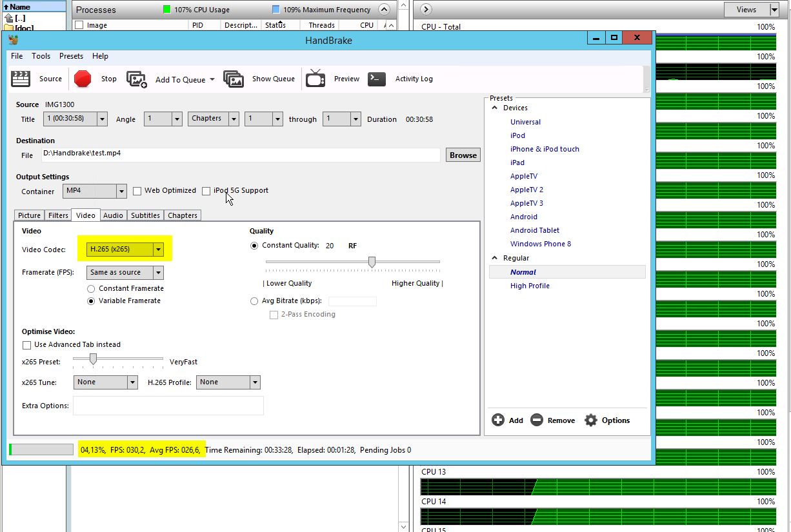Click the Source clapperboard icon
Image resolution: width=791 pixels, height=532 pixels.
21,79
